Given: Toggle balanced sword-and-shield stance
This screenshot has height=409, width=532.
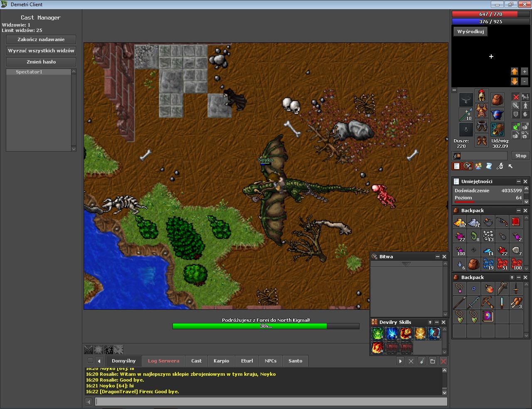Looking at the screenshot, I should (516, 106).
